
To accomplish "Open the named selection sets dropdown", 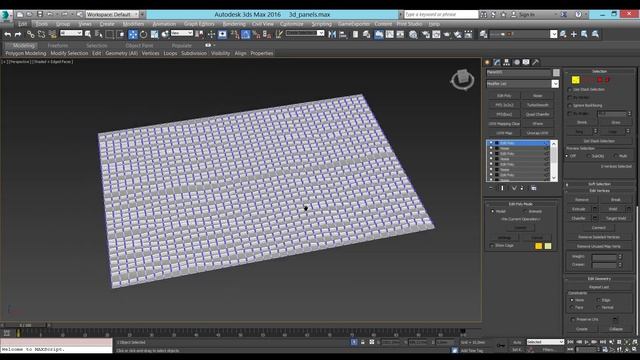I will coord(305,33).
